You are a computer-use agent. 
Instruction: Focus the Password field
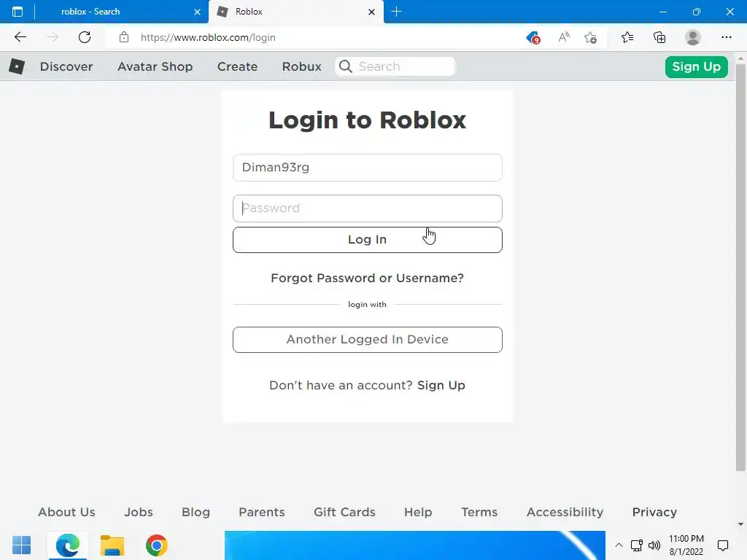(x=368, y=209)
